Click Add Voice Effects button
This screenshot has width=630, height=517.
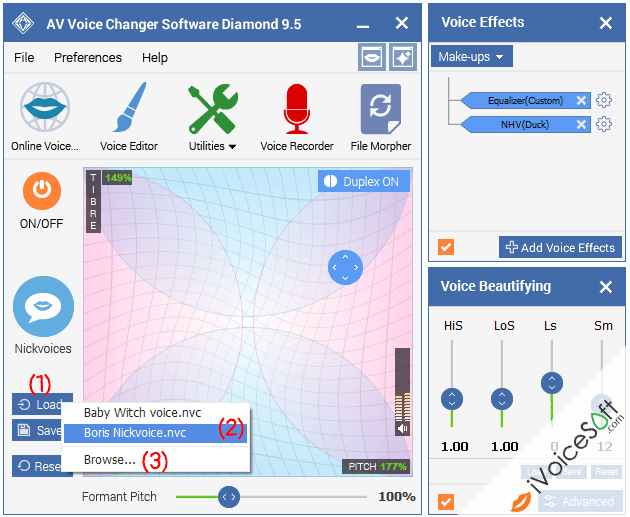pos(560,247)
